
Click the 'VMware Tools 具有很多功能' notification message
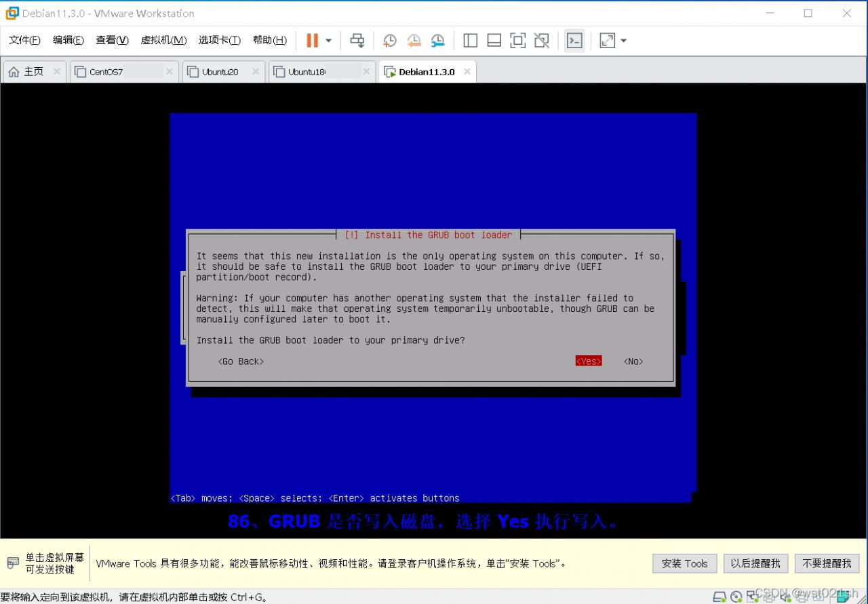[331, 563]
